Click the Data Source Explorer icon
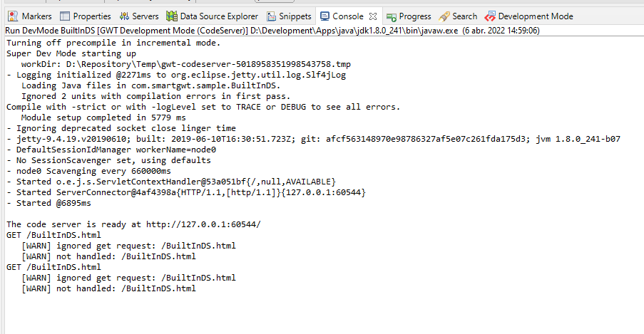The width and height of the screenshot is (644, 334). [x=172, y=16]
